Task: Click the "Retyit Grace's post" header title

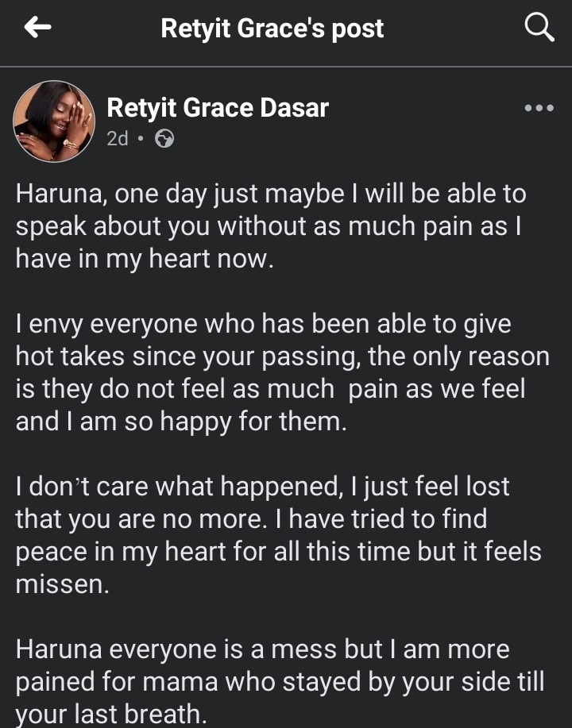Action: (272, 29)
